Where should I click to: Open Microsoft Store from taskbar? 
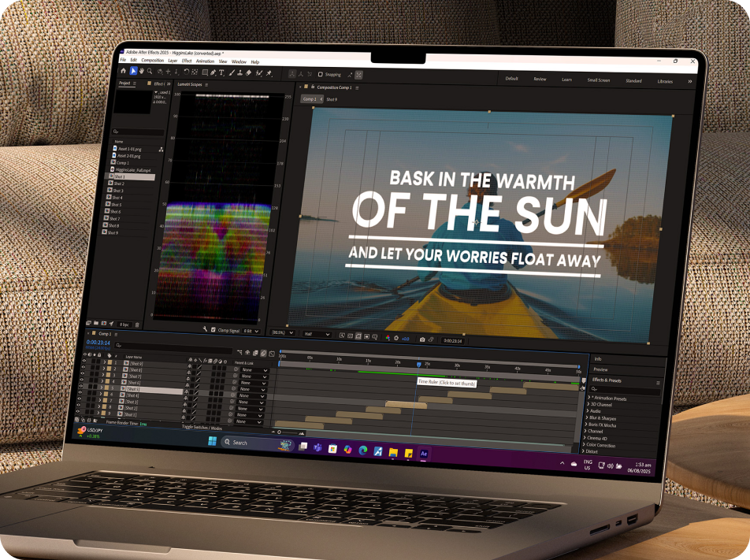click(x=332, y=449)
